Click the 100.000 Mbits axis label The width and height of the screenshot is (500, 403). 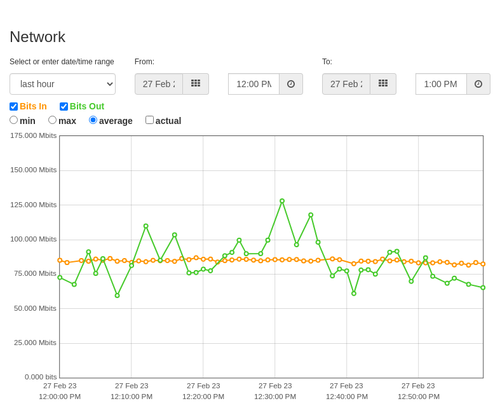pos(33,239)
